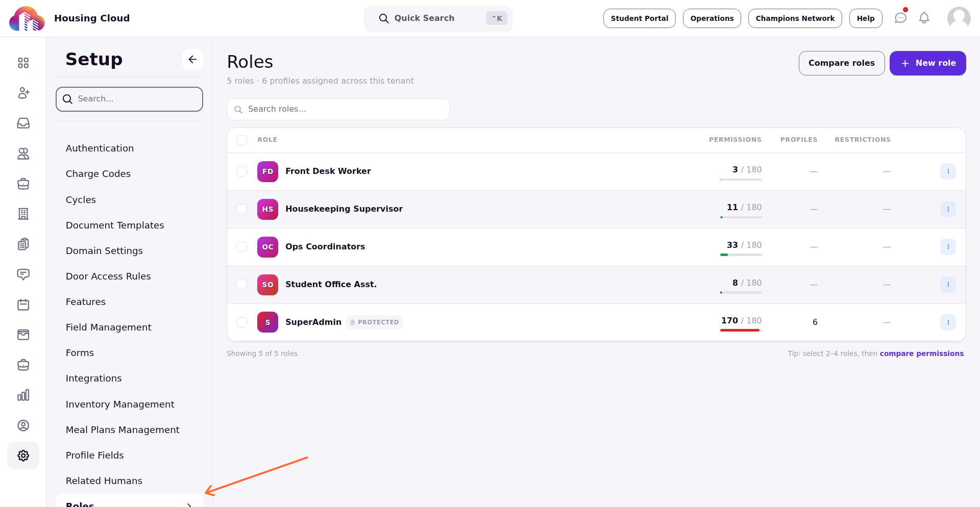This screenshot has height=507, width=980.
Task: Click the notifications bell icon
Action: [x=924, y=18]
